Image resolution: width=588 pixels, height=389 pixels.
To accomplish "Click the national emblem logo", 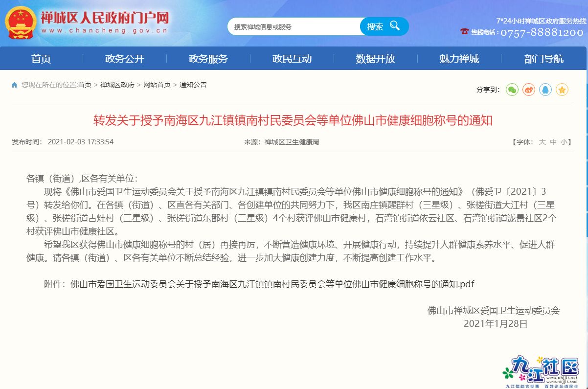I will click(x=19, y=23).
